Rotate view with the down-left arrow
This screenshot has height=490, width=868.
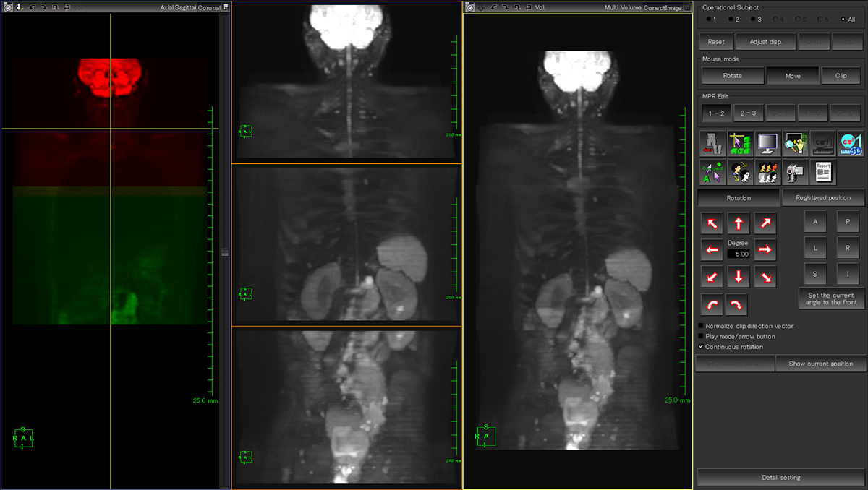tap(712, 277)
